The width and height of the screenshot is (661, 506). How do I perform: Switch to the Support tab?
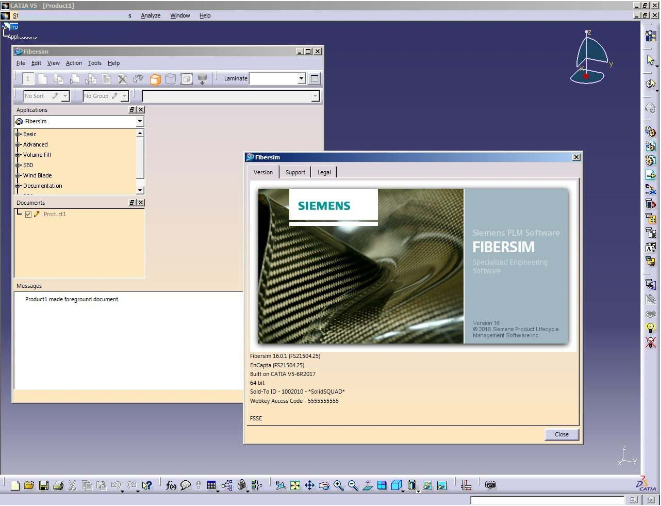pyautogui.click(x=295, y=172)
